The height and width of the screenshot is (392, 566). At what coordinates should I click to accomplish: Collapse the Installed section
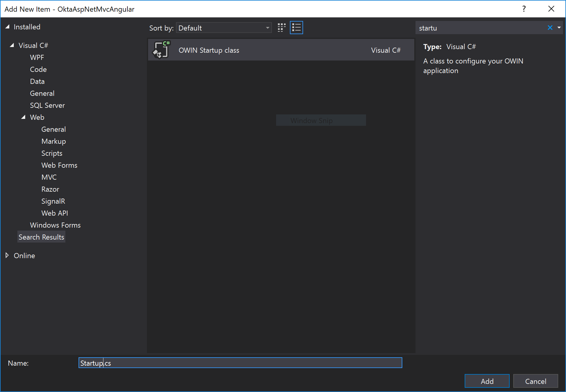(7, 27)
